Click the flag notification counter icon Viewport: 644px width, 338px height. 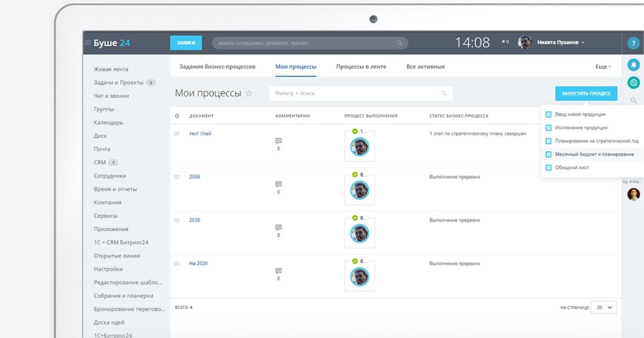pos(505,42)
